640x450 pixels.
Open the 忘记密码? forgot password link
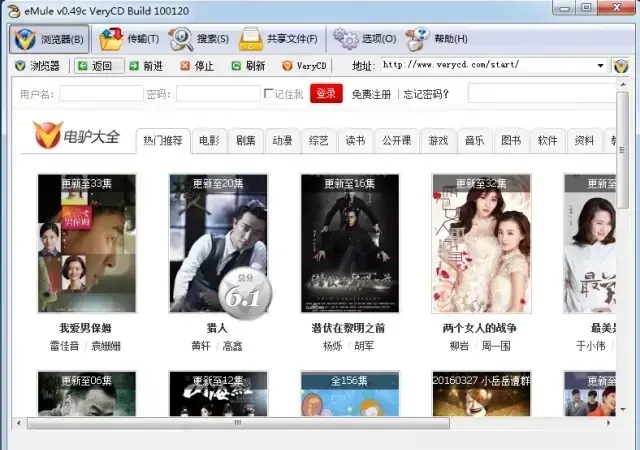point(426,94)
